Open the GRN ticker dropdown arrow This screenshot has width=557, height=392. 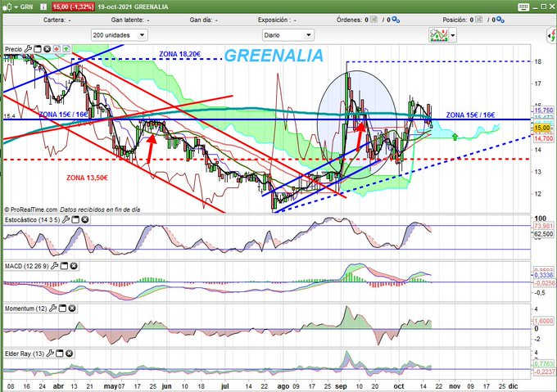(16, 7)
